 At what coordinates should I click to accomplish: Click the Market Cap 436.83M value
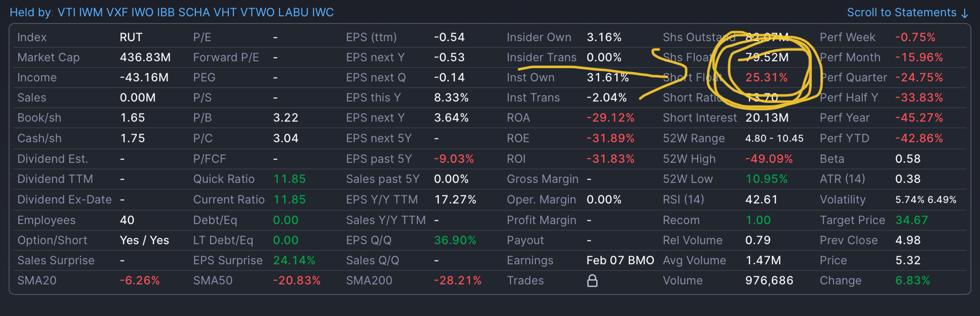tap(145, 57)
